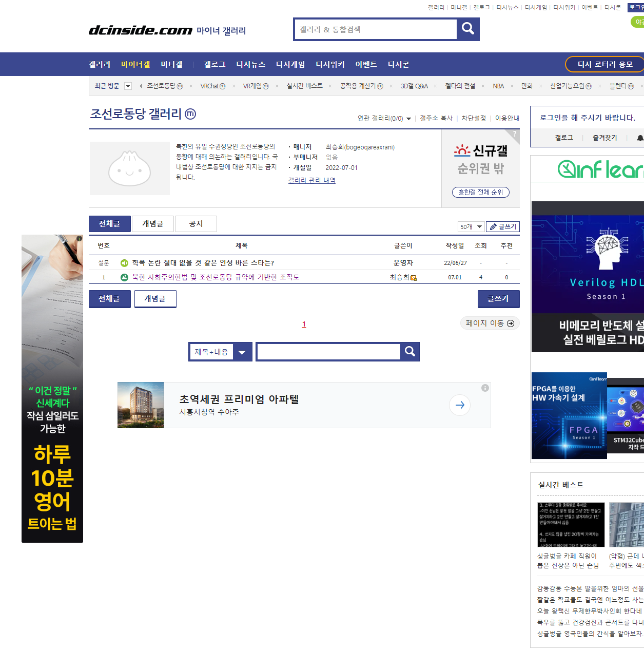
Task: Click 조선로동당 갤러리 title
Action: pyautogui.click(x=136, y=113)
